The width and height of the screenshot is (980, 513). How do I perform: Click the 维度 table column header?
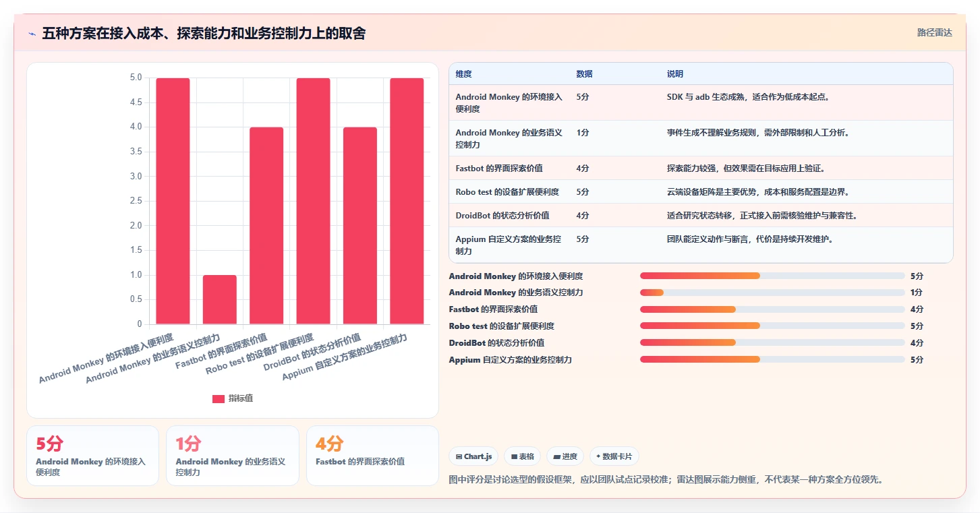pos(463,73)
